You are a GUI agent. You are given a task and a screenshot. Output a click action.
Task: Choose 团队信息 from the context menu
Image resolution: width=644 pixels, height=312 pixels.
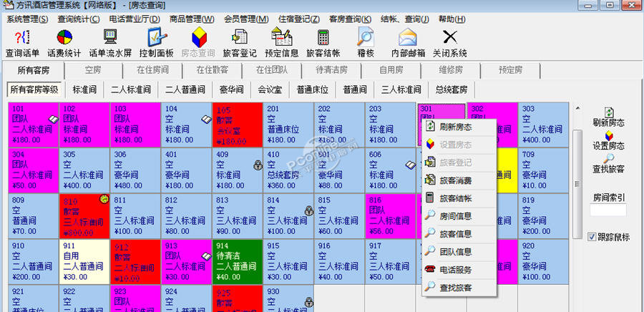(x=459, y=252)
